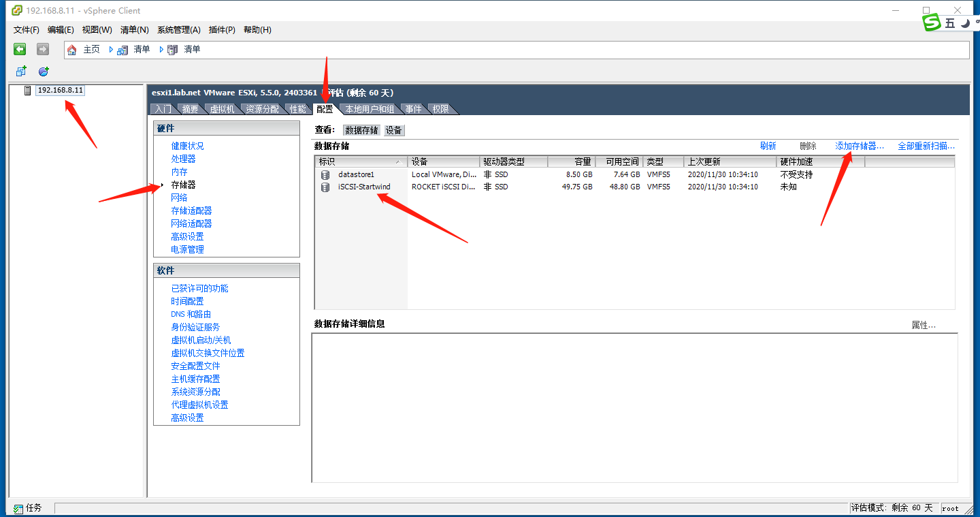
Task: Switch to the 本地用户和组 tab
Action: click(370, 109)
